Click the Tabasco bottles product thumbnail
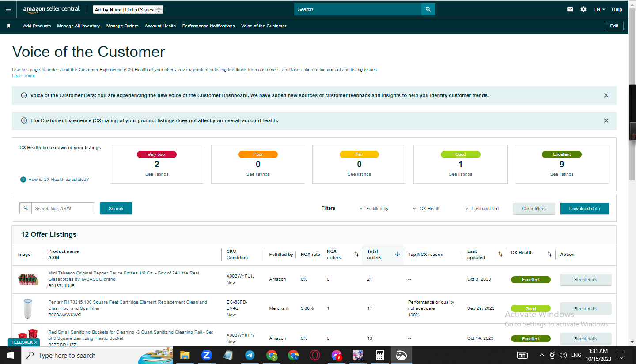 click(28, 280)
